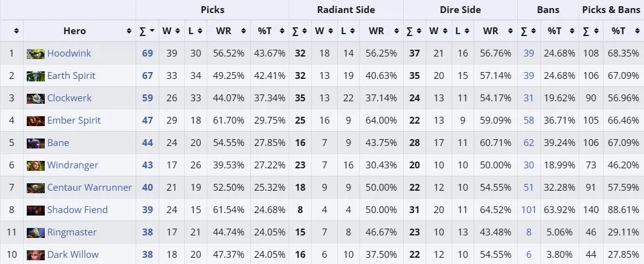The image size is (644, 264).
Task: Open the Centaur Warrunner hero link
Action: tap(89, 188)
